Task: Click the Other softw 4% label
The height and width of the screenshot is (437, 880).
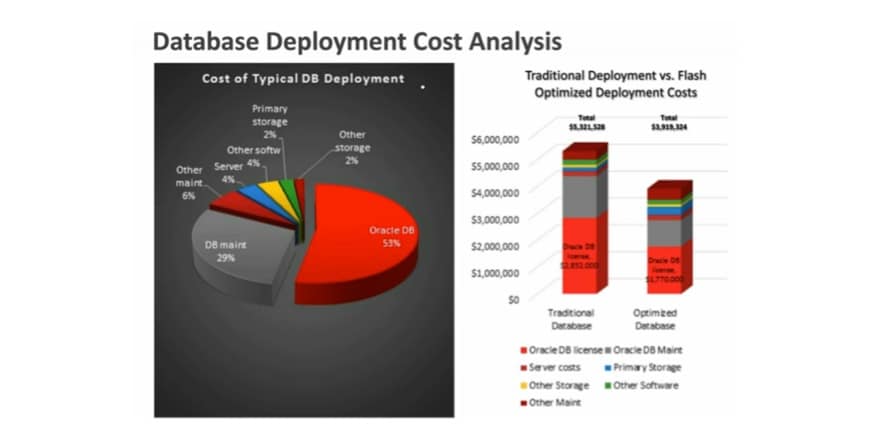Action: click(x=253, y=157)
